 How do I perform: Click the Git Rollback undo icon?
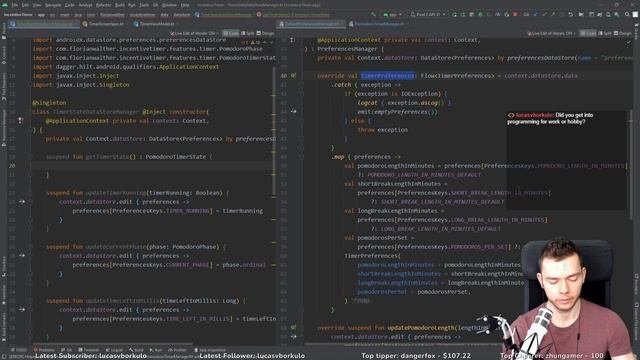571,14
